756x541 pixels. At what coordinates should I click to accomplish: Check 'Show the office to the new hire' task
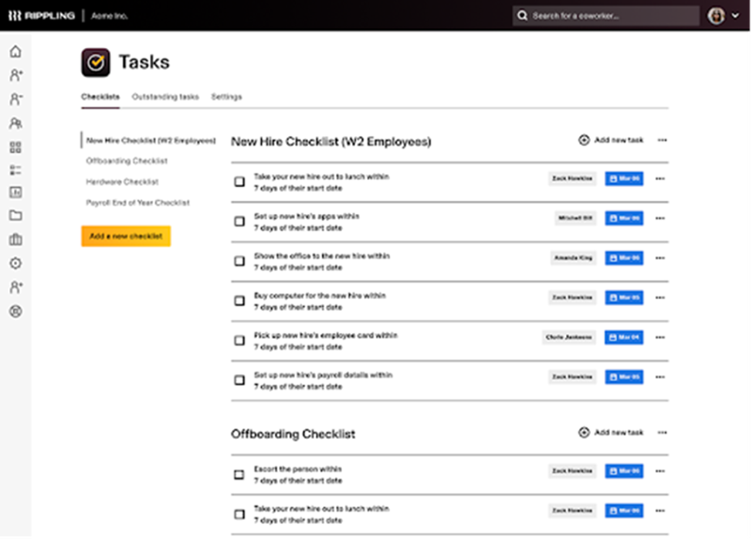pyautogui.click(x=239, y=260)
